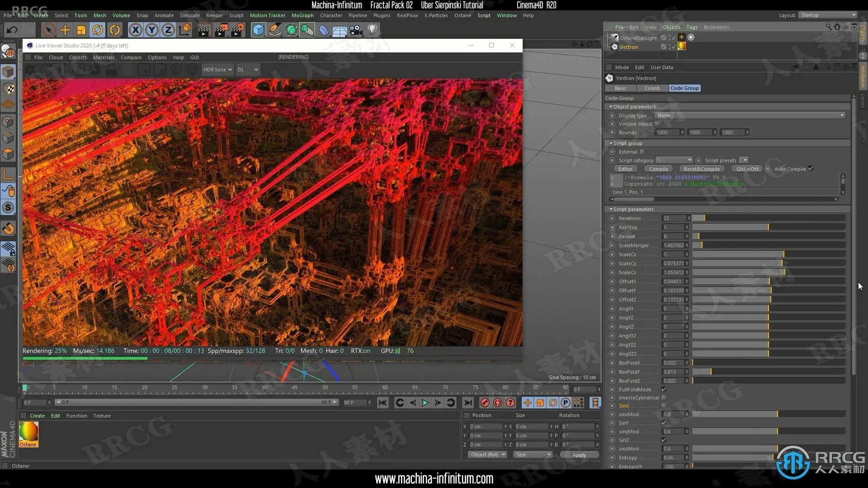Add a Cube primitive object

pos(258,30)
